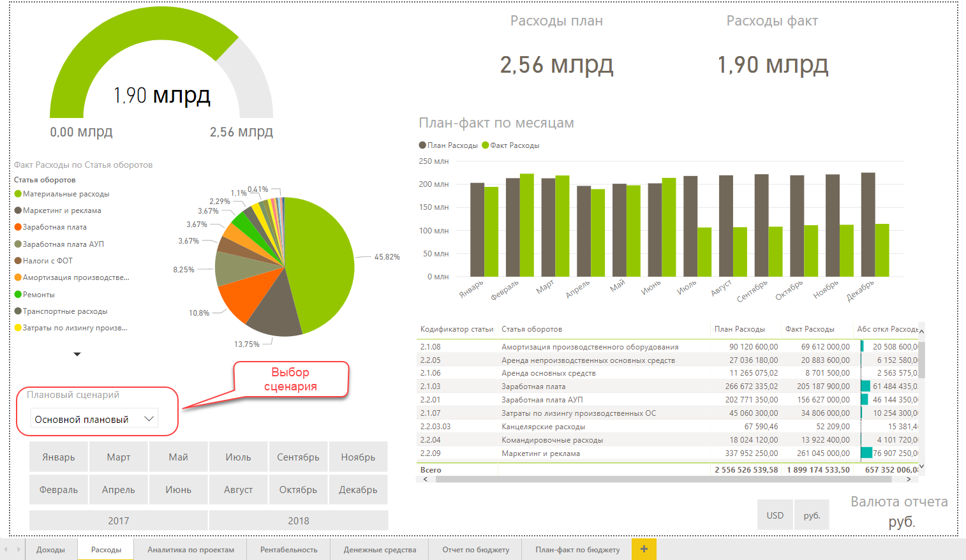Select the Январь month slicer
This screenshot has height=560, width=966.
59,457
